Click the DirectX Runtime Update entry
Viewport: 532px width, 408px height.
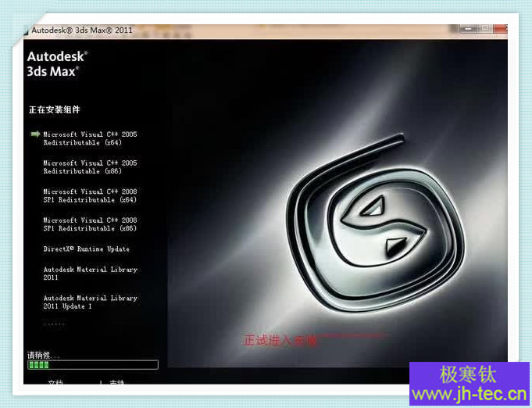[x=87, y=249]
